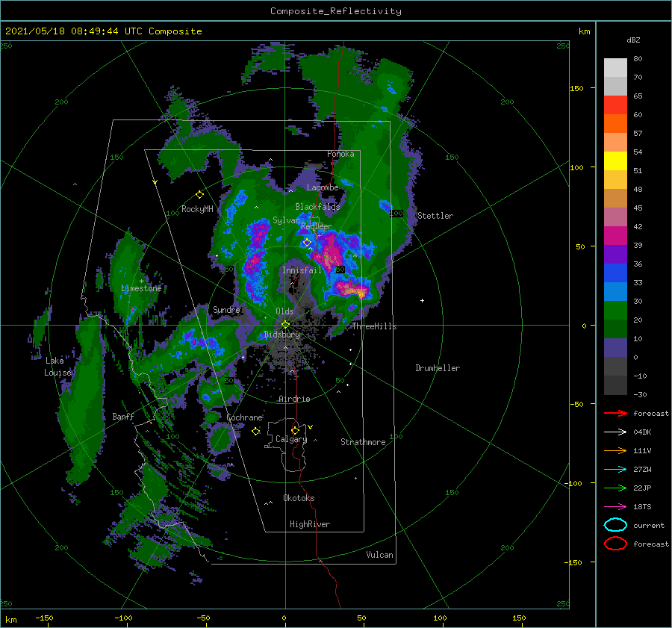The height and width of the screenshot is (628, 672).
Task: Select the yellow 54-51 dBZ swatch
Action: pos(615,161)
